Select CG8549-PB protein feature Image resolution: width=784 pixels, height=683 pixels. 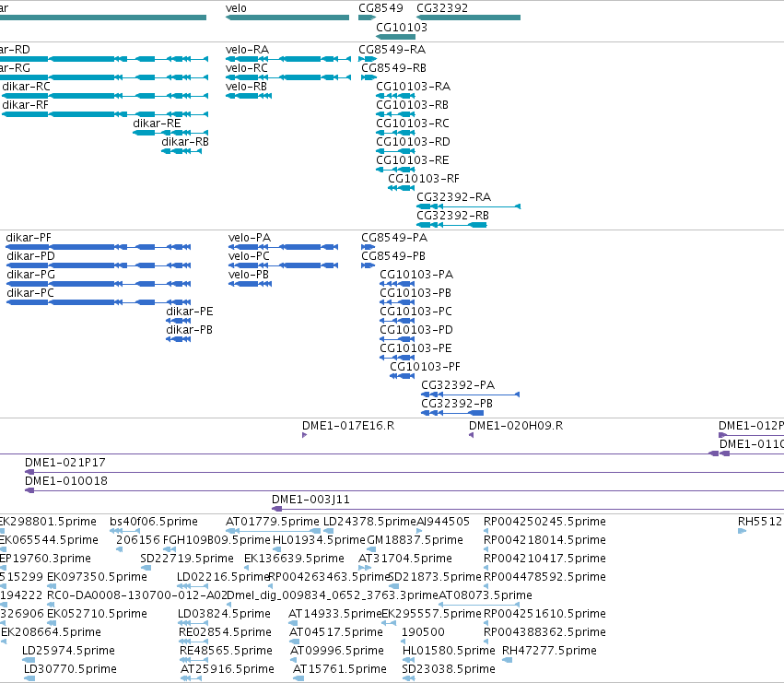pos(368,265)
